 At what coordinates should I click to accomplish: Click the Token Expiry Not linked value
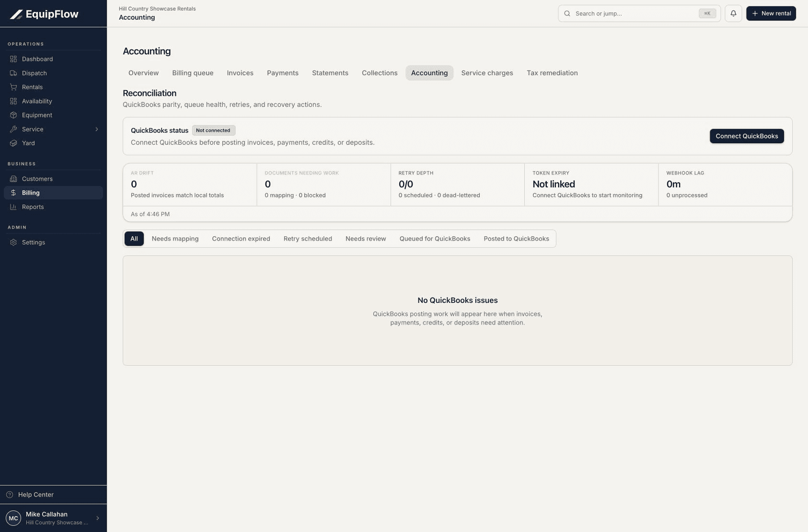pyautogui.click(x=554, y=184)
